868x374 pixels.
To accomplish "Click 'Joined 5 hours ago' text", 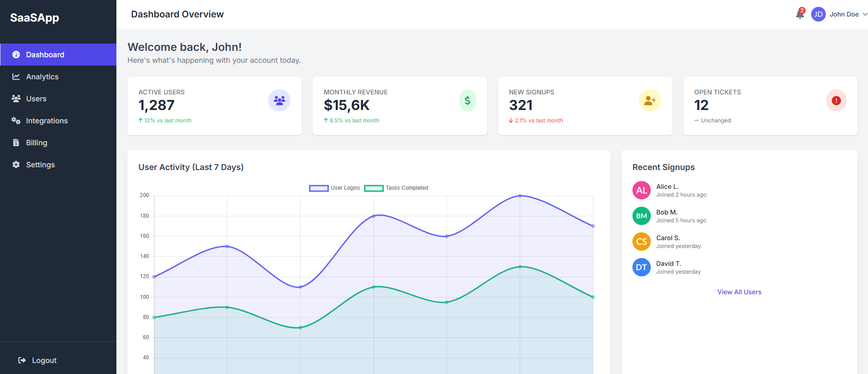I will click(681, 220).
